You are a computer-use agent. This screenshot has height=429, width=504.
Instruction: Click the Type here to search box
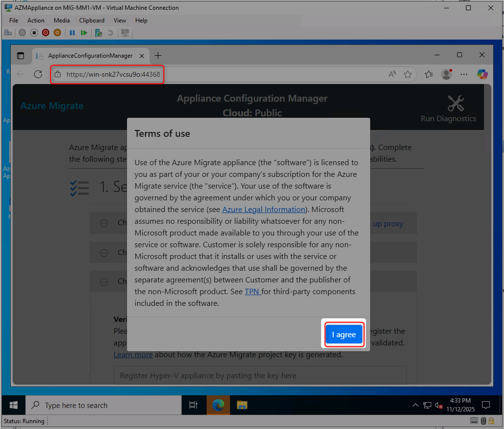(x=104, y=405)
